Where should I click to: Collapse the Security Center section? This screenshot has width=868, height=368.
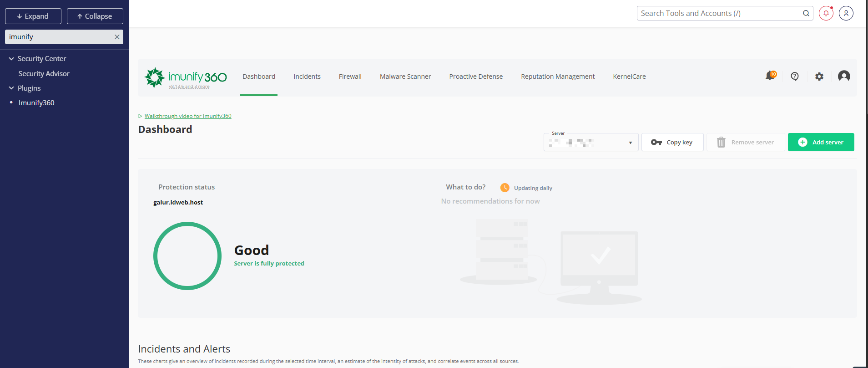tap(11, 59)
